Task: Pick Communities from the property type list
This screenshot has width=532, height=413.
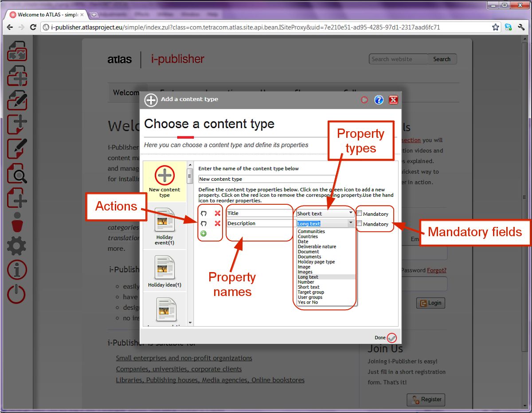Action: pos(311,231)
